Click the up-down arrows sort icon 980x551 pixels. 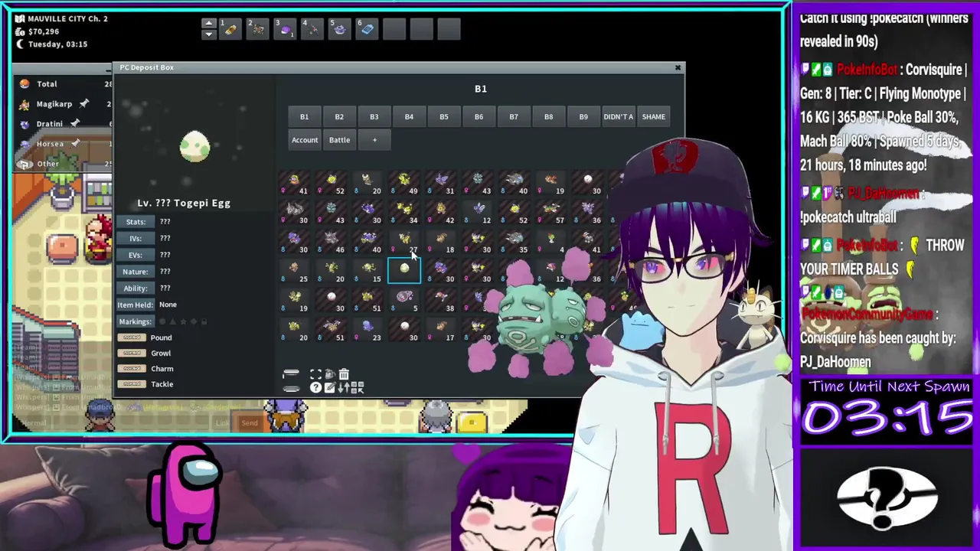point(344,388)
